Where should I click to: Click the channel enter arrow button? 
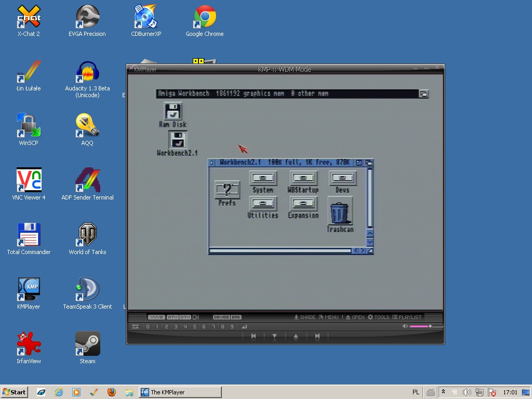[x=244, y=327]
